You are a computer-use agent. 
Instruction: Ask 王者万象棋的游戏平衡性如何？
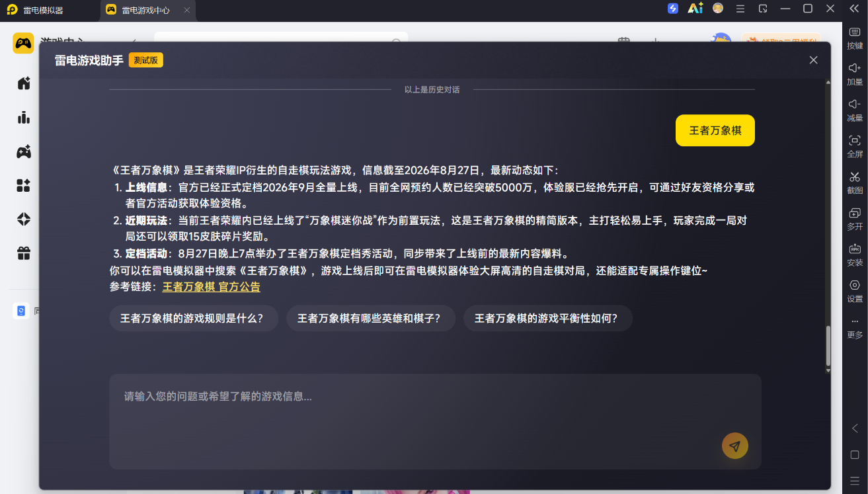point(548,318)
